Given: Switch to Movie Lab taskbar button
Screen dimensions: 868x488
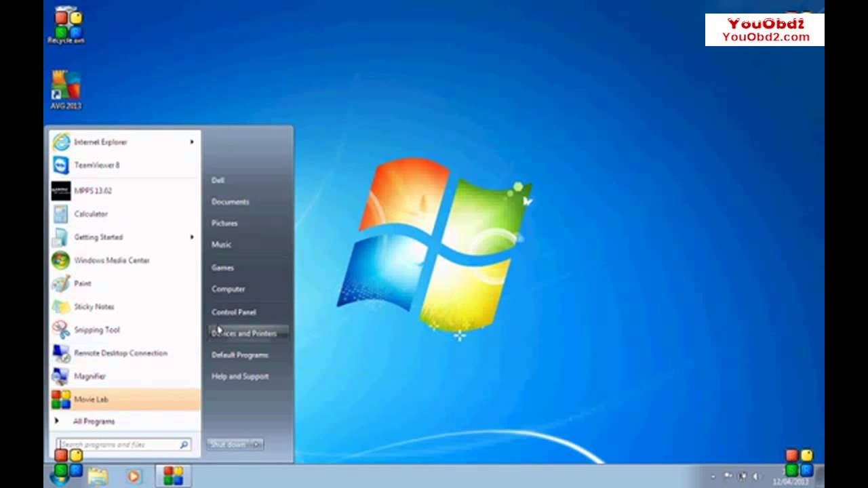Looking at the screenshot, I should pos(173,476).
